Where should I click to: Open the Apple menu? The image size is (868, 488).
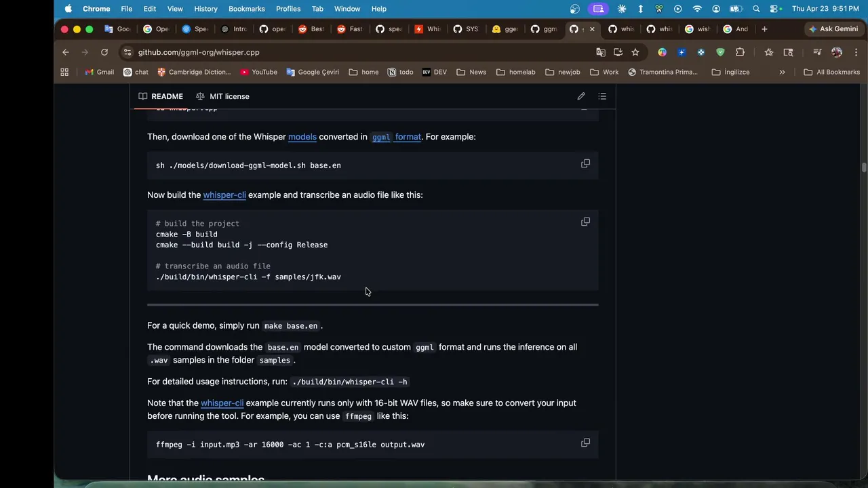click(x=68, y=9)
